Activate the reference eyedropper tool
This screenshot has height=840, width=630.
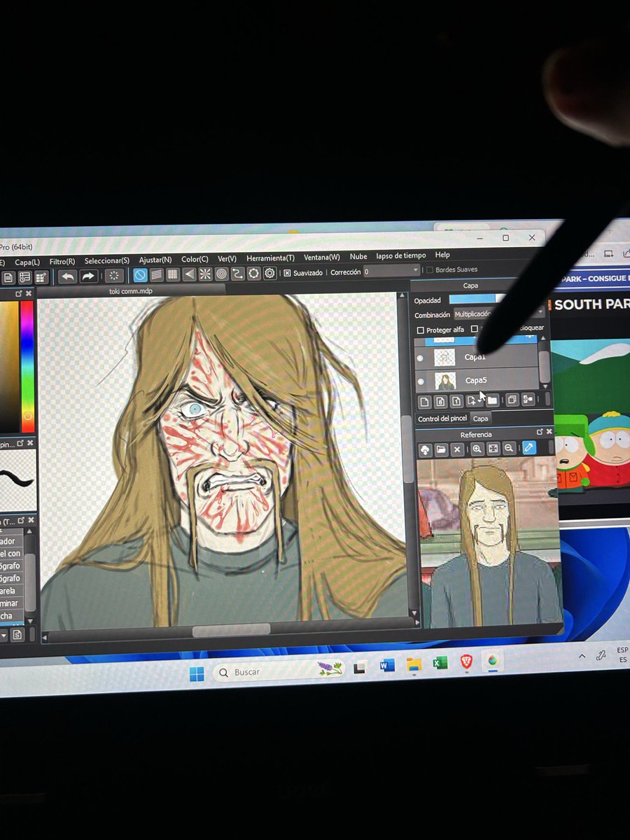click(x=529, y=447)
